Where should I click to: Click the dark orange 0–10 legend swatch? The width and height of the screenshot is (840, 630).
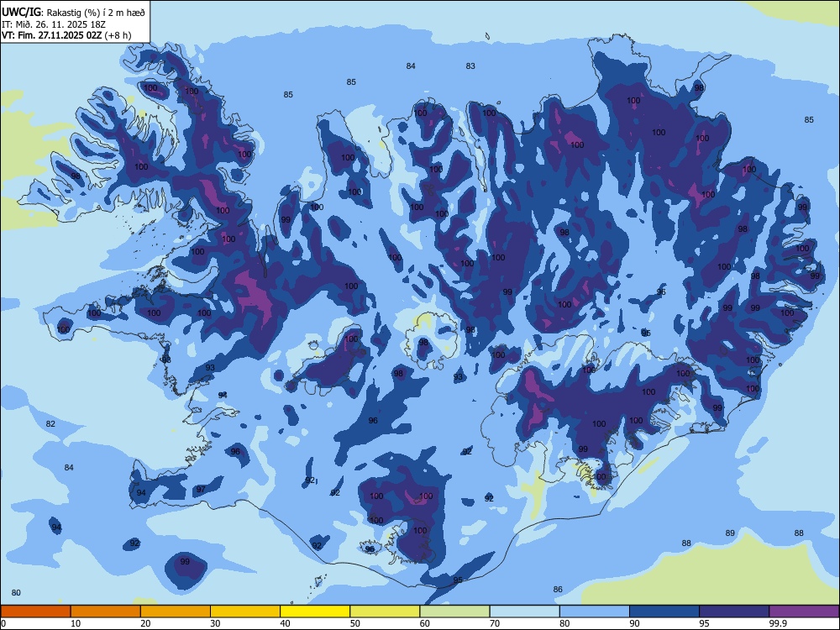click(x=35, y=612)
